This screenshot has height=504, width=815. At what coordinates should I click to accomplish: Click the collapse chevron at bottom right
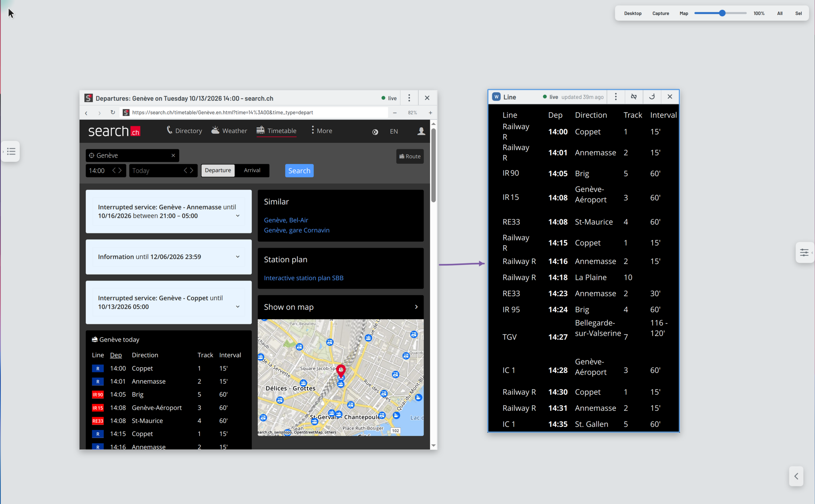coord(796,476)
